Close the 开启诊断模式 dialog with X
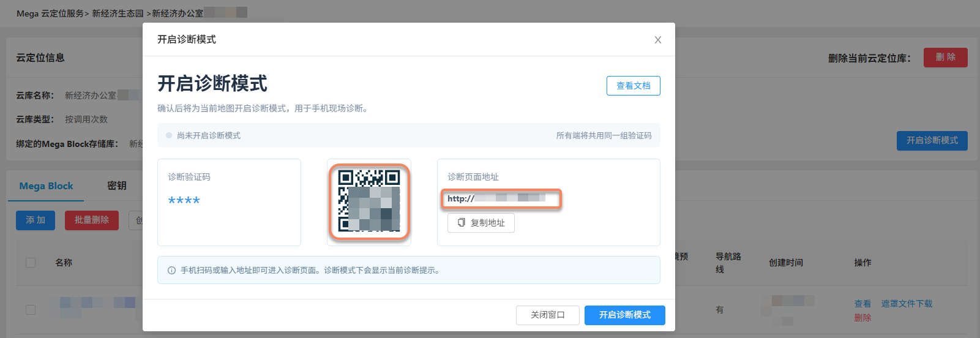Viewport: 980px width, 338px height. (x=658, y=40)
